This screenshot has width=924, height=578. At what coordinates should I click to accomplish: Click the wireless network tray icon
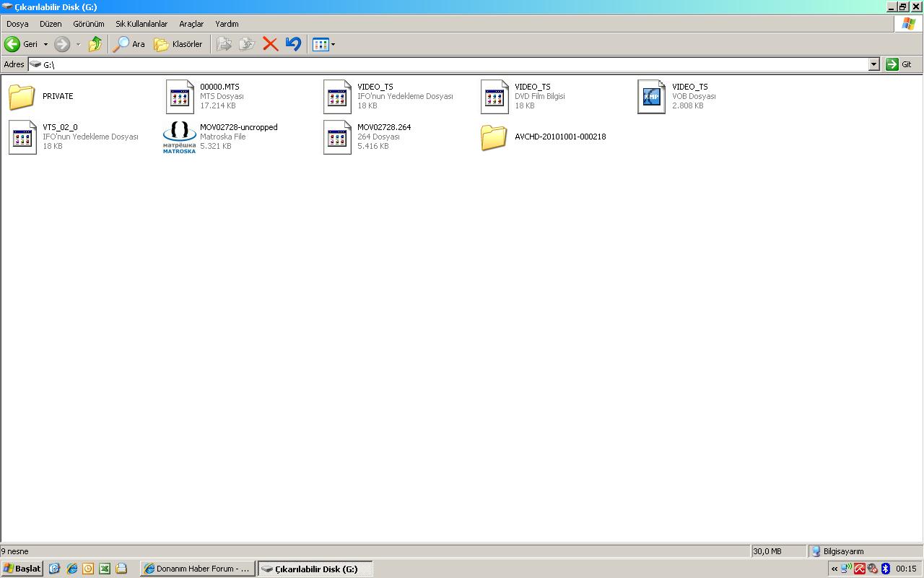click(847, 569)
